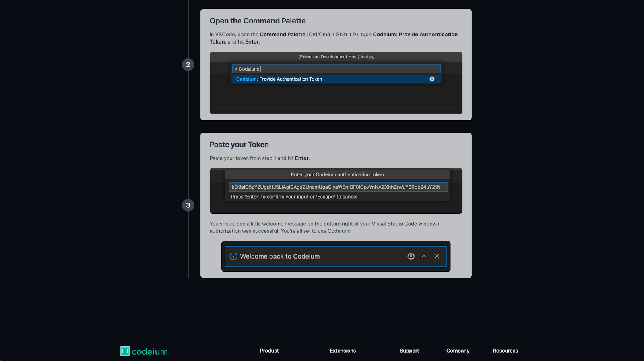This screenshot has width=644, height=361.
Task: Go to the Support footer section
Action: tap(409, 351)
